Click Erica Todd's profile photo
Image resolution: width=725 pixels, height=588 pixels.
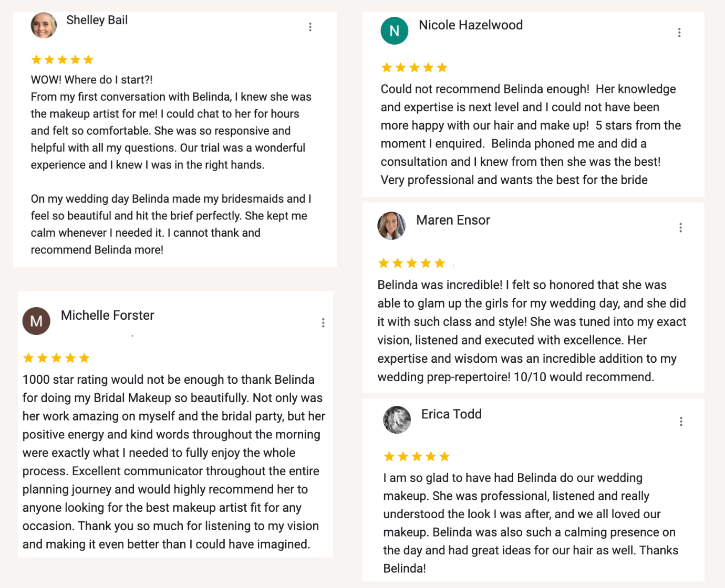[397, 419]
